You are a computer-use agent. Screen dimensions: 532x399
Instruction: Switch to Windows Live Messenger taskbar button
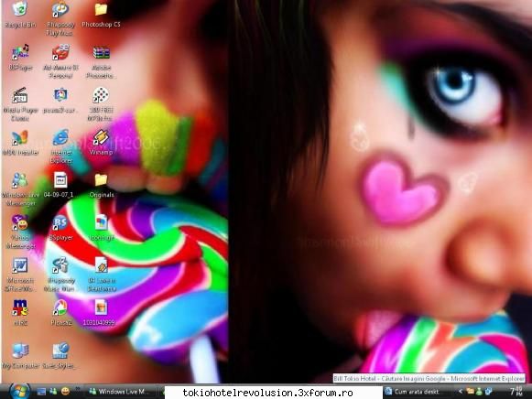pyautogui.click(x=119, y=392)
